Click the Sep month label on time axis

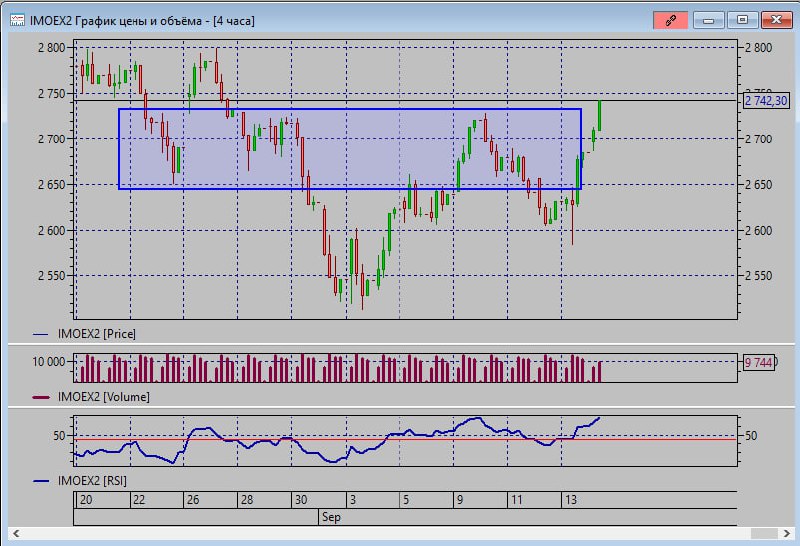tap(331, 517)
